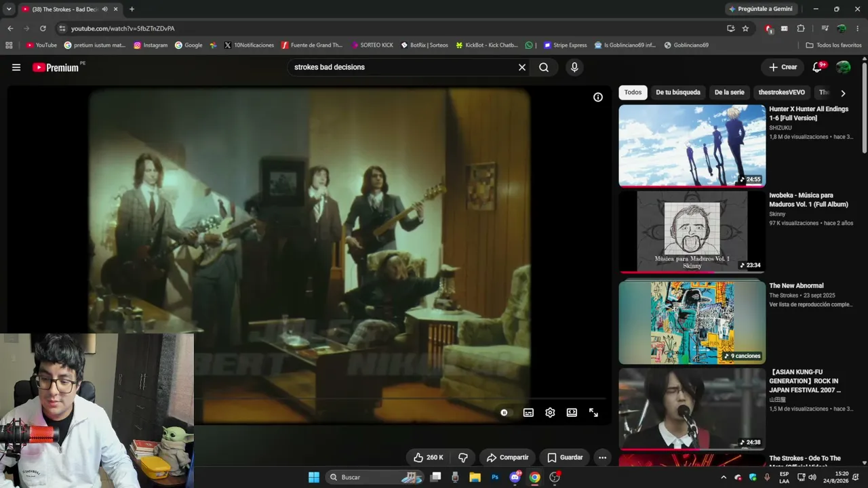Image resolution: width=868 pixels, height=488 pixels.
Task: Close The Strokes - Bad Decisions tab
Action: pos(116,9)
